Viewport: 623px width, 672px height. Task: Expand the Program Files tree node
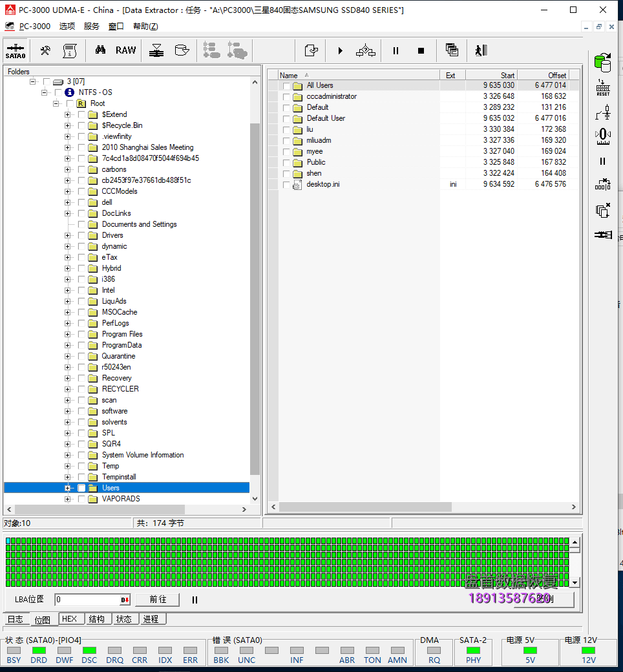pyautogui.click(x=67, y=334)
